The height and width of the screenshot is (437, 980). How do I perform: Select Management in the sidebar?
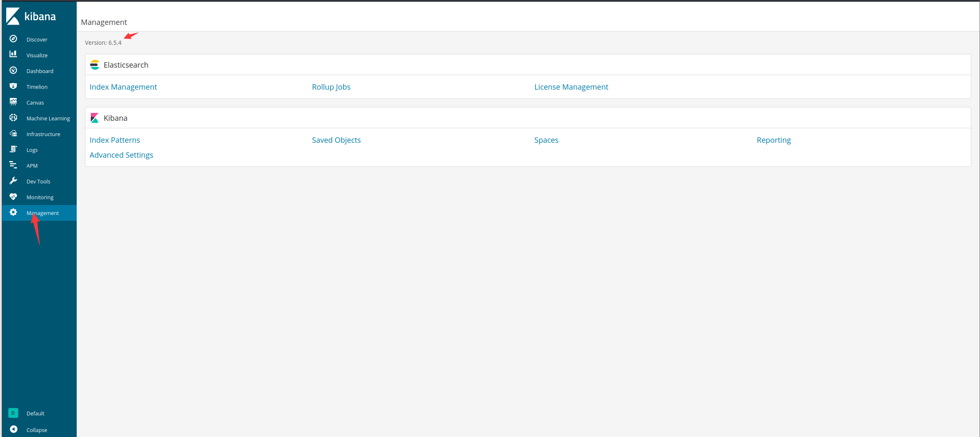[x=42, y=213]
